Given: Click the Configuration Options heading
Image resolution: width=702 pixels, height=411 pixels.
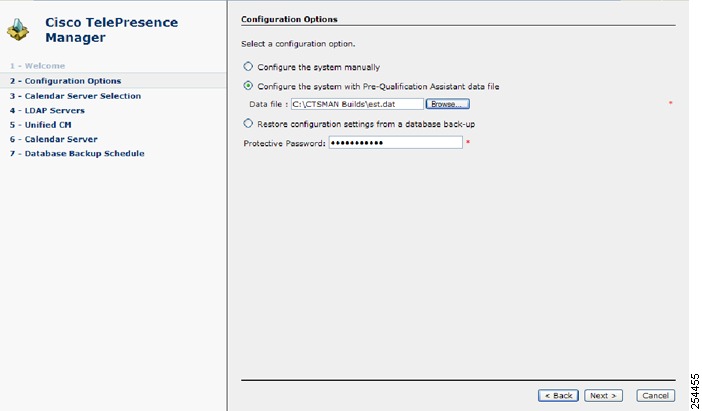Looking at the screenshot, I should click(289, 19).
